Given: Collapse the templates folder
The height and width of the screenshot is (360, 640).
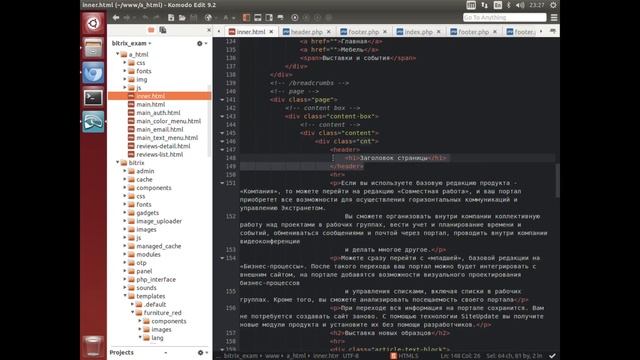Looking at the screenshot, I should click(125, 296).
